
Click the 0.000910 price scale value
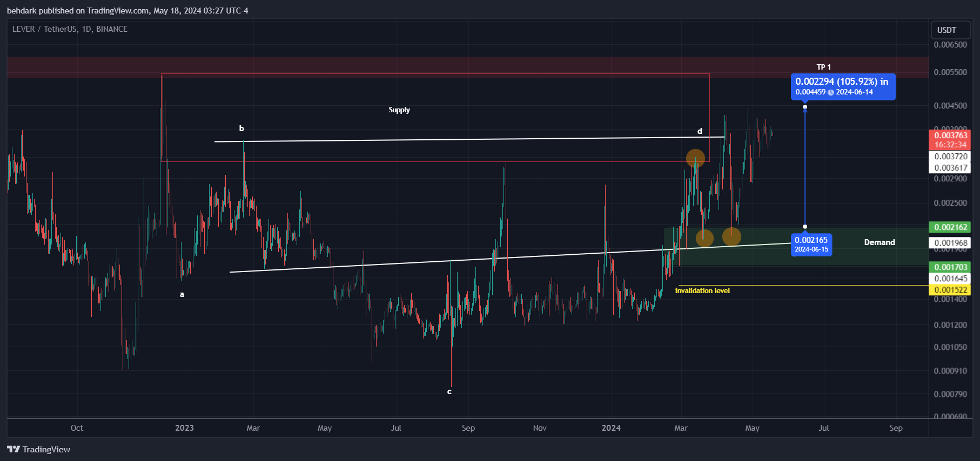[x=950, y=371]
